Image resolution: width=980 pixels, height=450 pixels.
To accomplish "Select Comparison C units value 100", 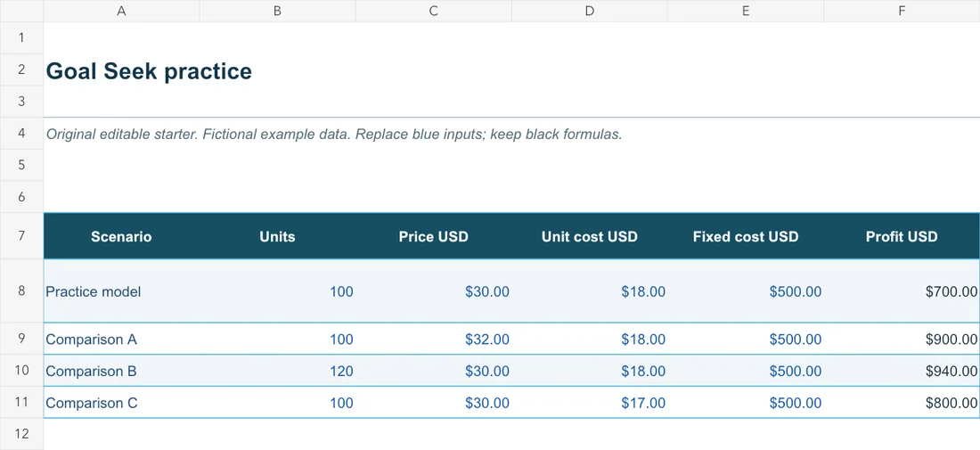I will coord(277,403).
